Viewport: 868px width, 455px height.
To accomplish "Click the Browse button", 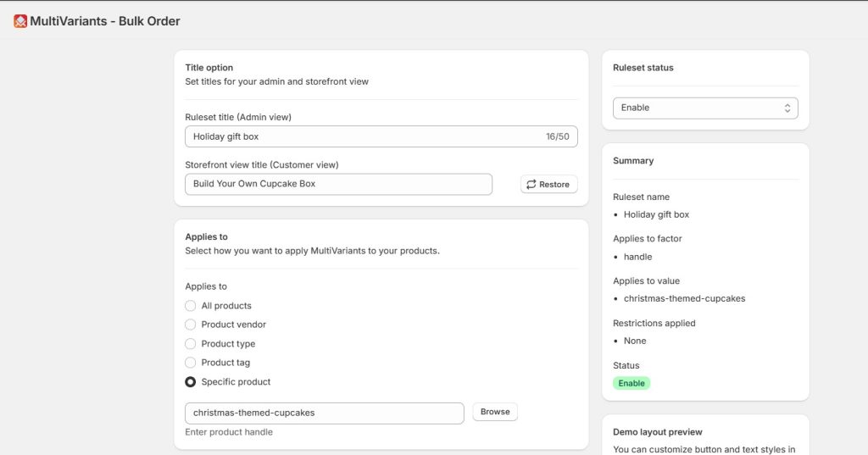I will [x=495, y=412].
